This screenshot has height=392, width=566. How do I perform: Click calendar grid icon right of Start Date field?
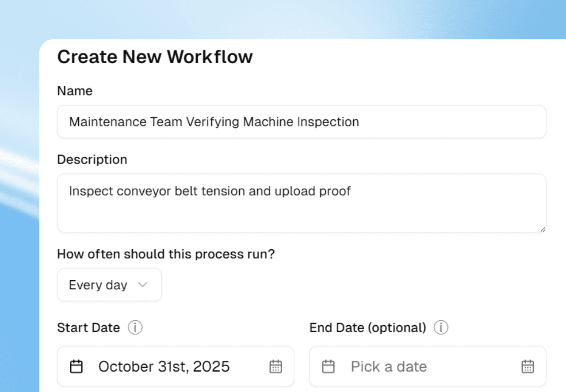point(275,366)
